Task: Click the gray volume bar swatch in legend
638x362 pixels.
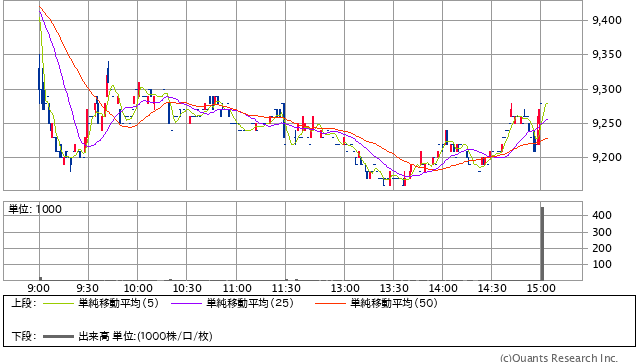Action: tap(59, 336)
